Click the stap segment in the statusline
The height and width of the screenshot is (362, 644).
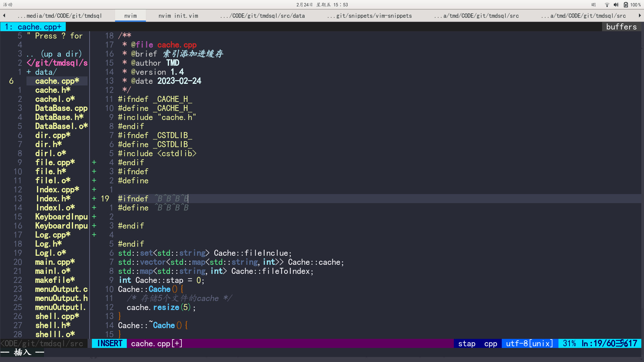466,343
